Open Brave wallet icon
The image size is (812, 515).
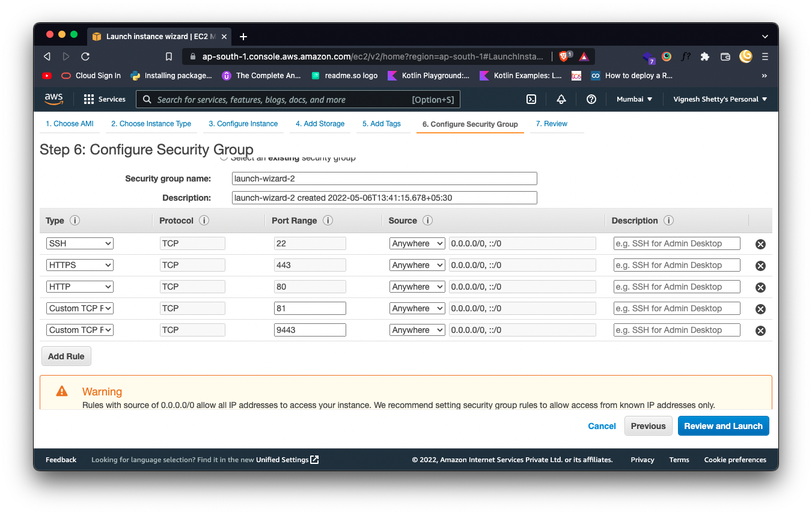[x=725, y=56]
